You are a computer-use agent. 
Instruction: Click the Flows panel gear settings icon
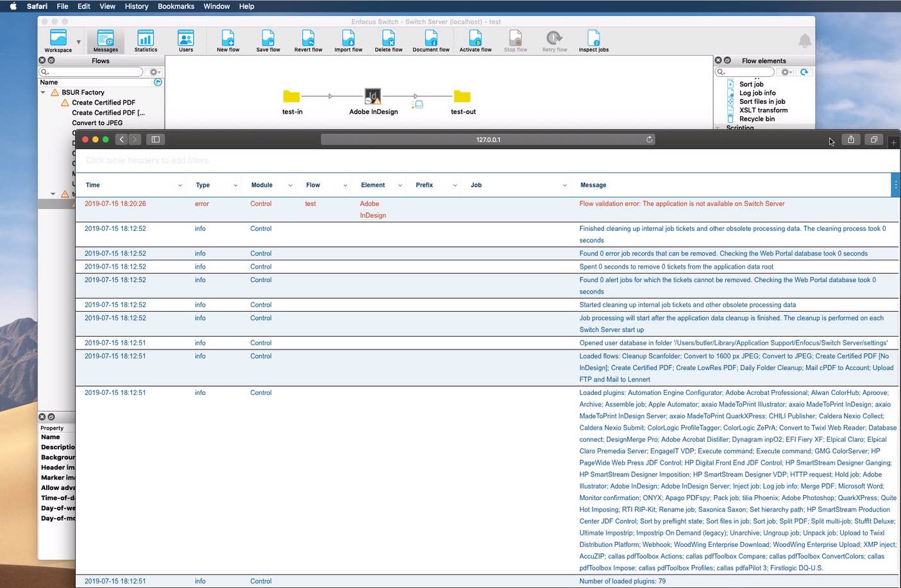pyautogui.click(x=155, y=72)
